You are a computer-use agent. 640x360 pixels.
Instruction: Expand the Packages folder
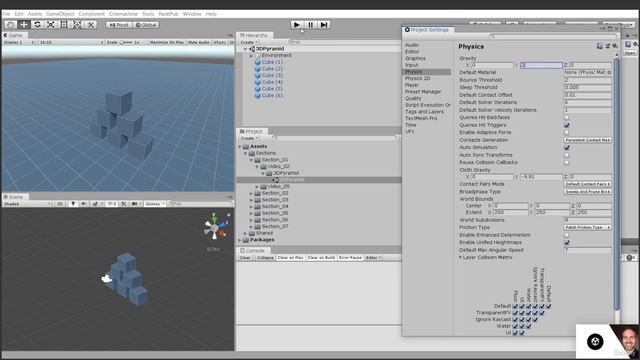point(240,240)
